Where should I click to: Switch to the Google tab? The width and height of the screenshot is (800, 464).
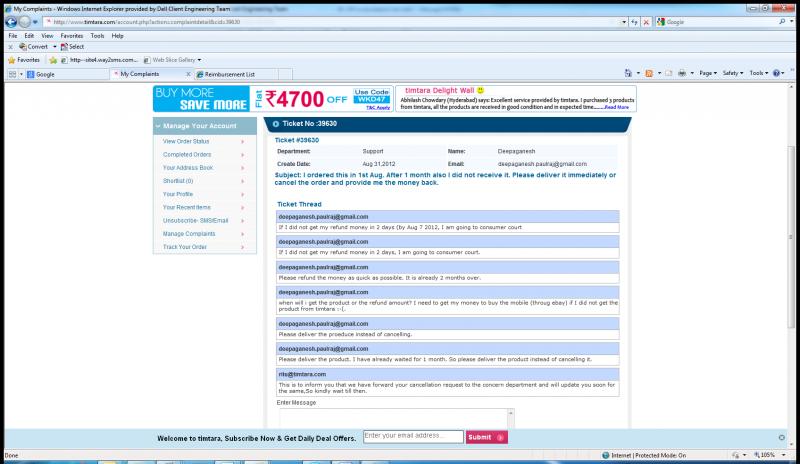(x=67, y=74)
